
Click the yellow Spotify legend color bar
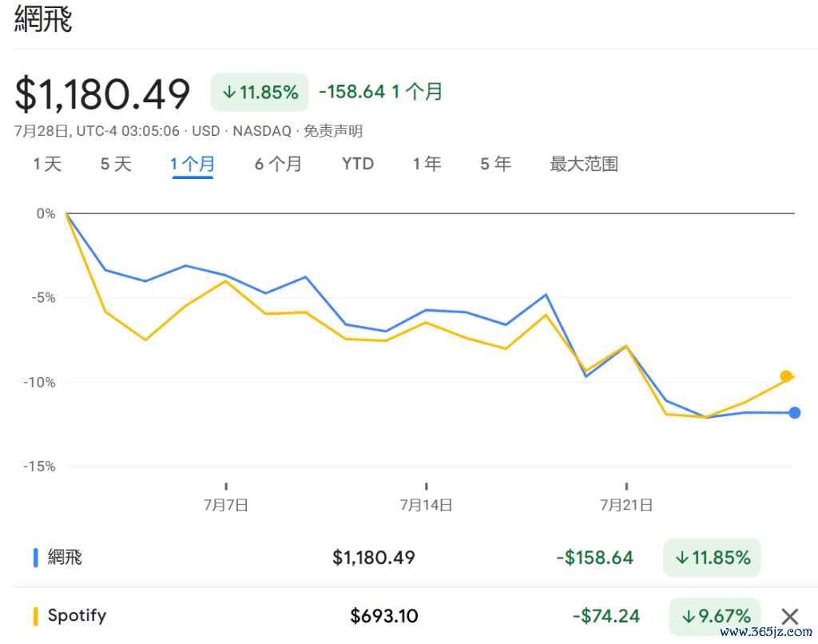(35, 616)
